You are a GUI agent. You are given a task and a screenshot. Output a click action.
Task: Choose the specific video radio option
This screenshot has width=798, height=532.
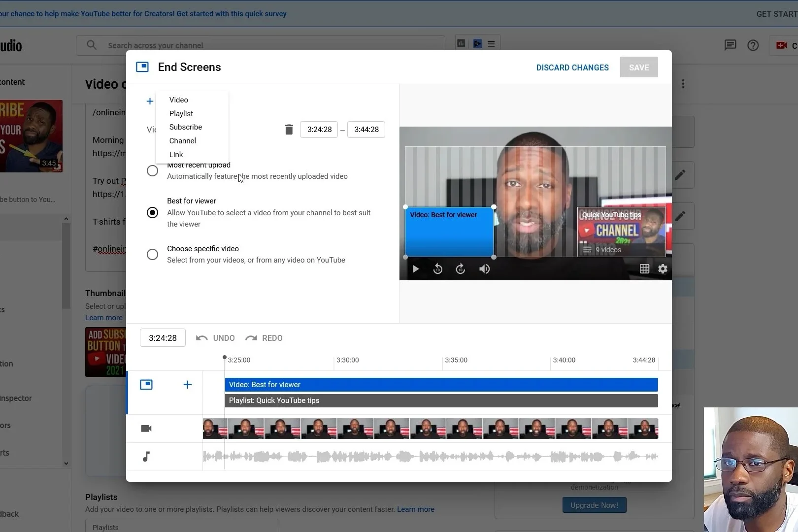click(x=153, y=254)
